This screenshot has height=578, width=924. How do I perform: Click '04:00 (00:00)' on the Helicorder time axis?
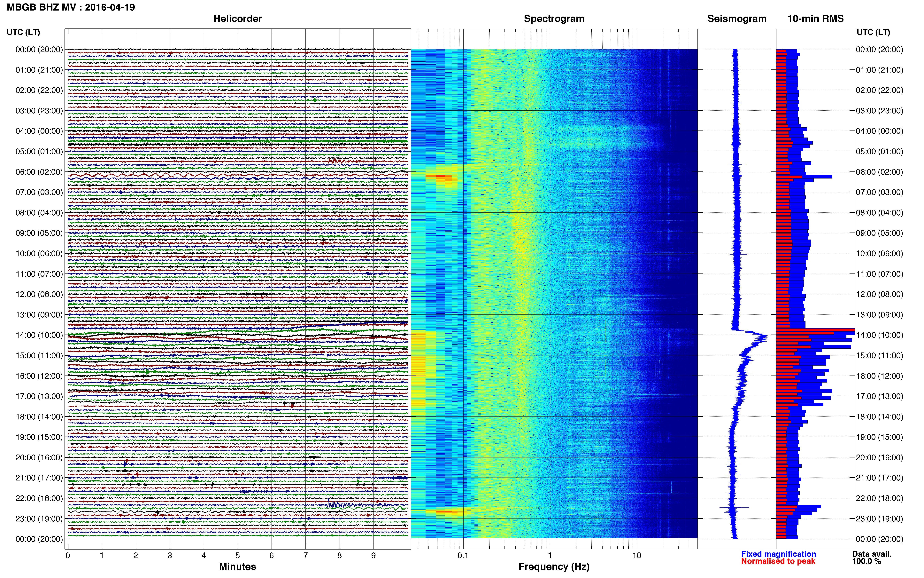[39, 131]
